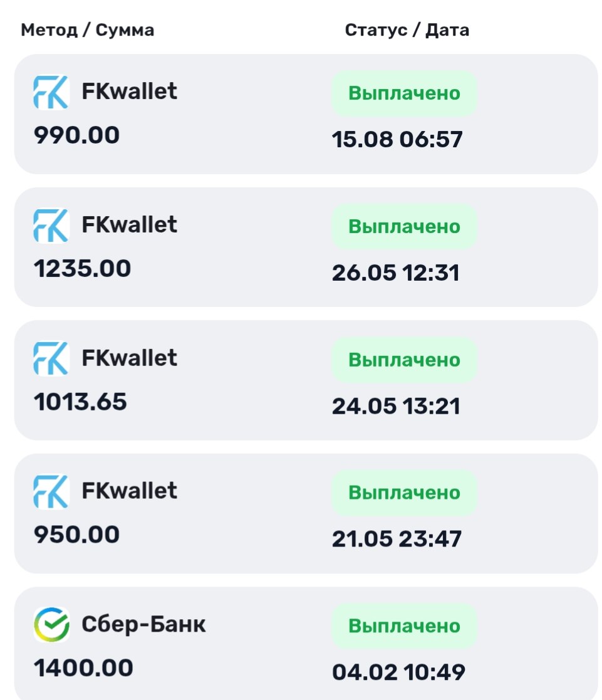Tap the Выплачено status for 21.05 payout

404,493
